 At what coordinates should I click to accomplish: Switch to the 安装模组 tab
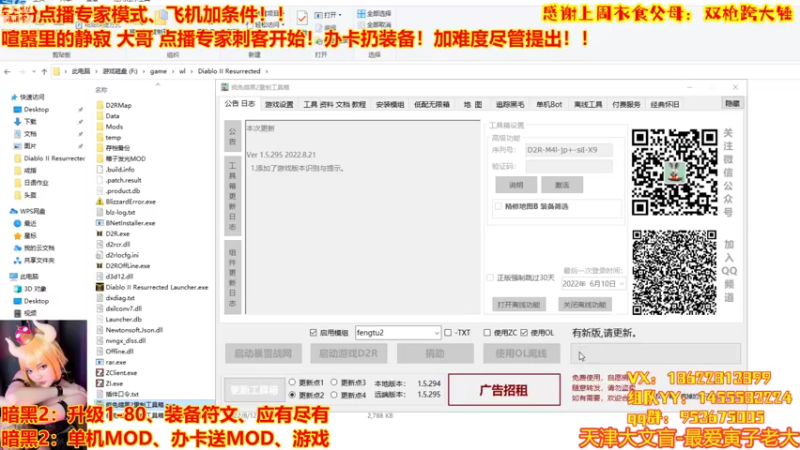[390, 105]
